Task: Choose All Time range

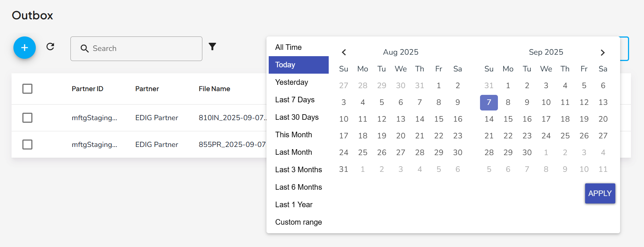Action: pyautogui.click(x=288, y=47)
